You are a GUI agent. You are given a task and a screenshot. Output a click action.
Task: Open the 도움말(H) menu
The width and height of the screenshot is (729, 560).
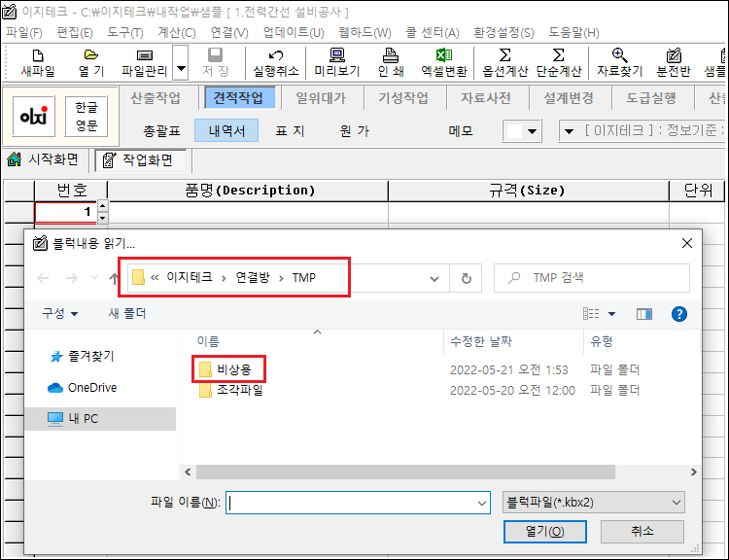[x=573, y=32]
